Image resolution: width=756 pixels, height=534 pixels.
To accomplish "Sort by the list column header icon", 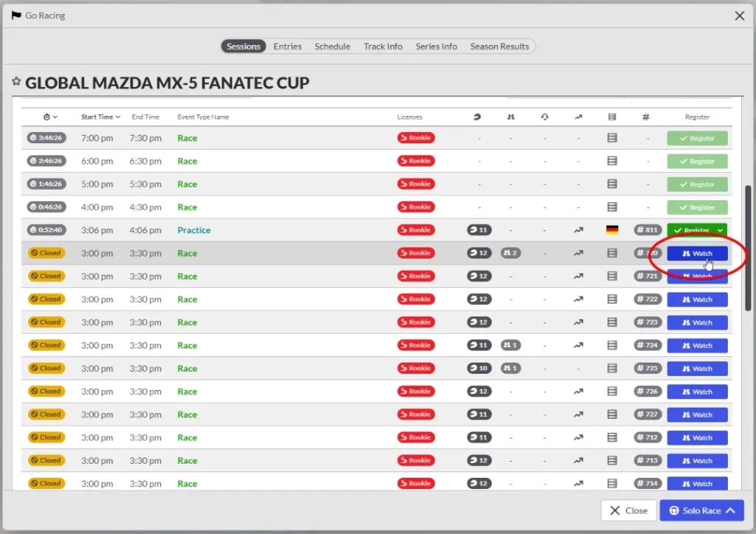I will (612, 117).
